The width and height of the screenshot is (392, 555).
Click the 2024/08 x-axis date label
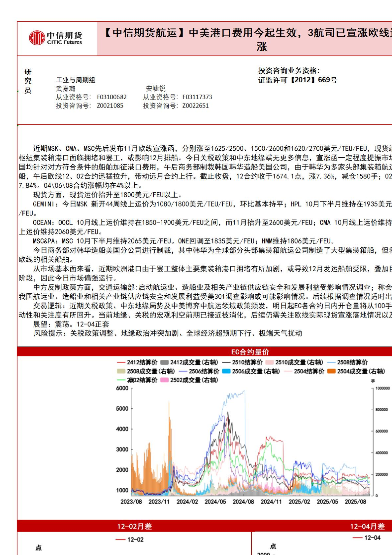[243, 501]
